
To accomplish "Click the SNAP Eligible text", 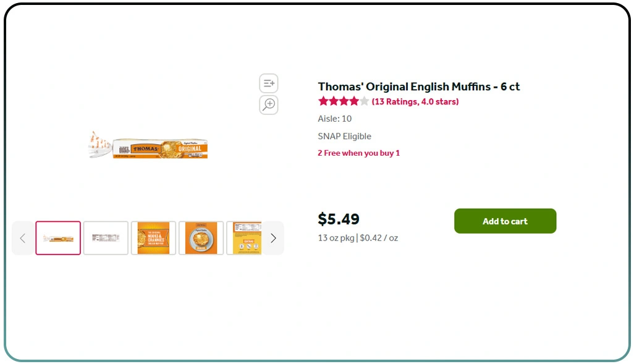I will pos(344,136).
